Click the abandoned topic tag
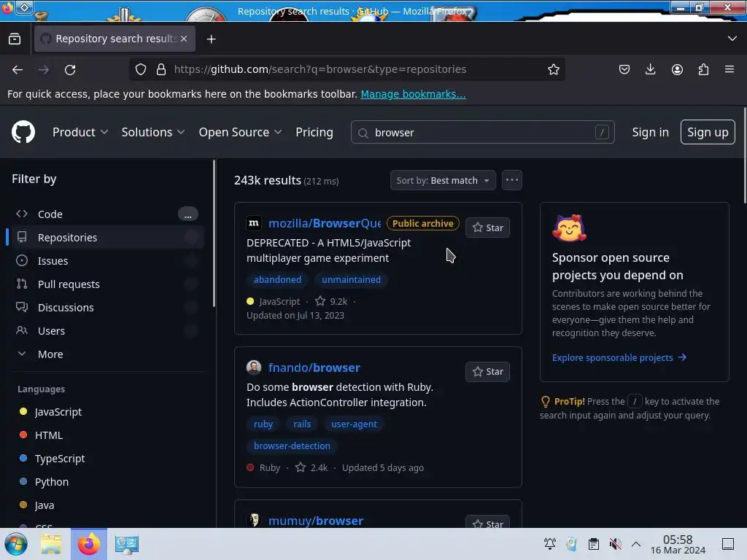Screen dimensions: 747x560 click(x=277, y=279)
